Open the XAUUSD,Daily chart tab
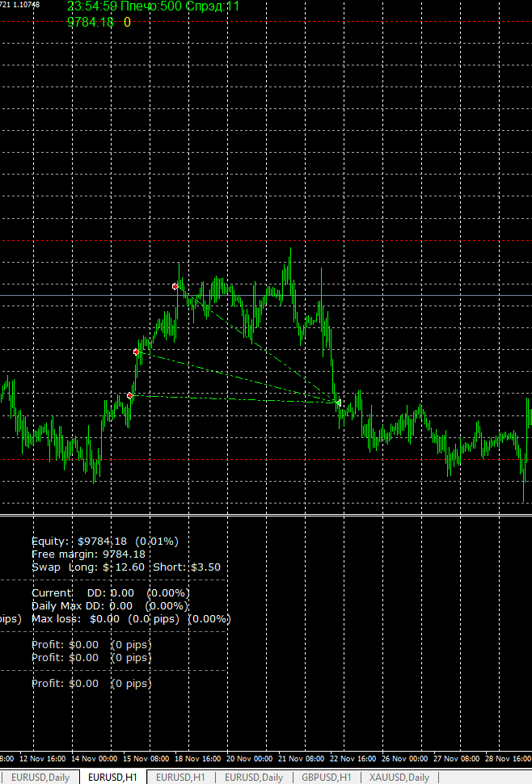This screenshot has width=532, height=784. coord(399,778)
